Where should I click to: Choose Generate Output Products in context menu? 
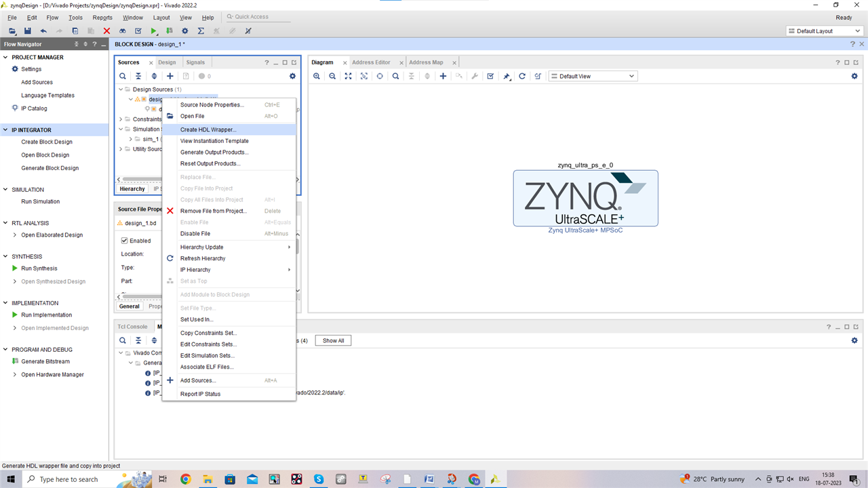tap(229, 152)
